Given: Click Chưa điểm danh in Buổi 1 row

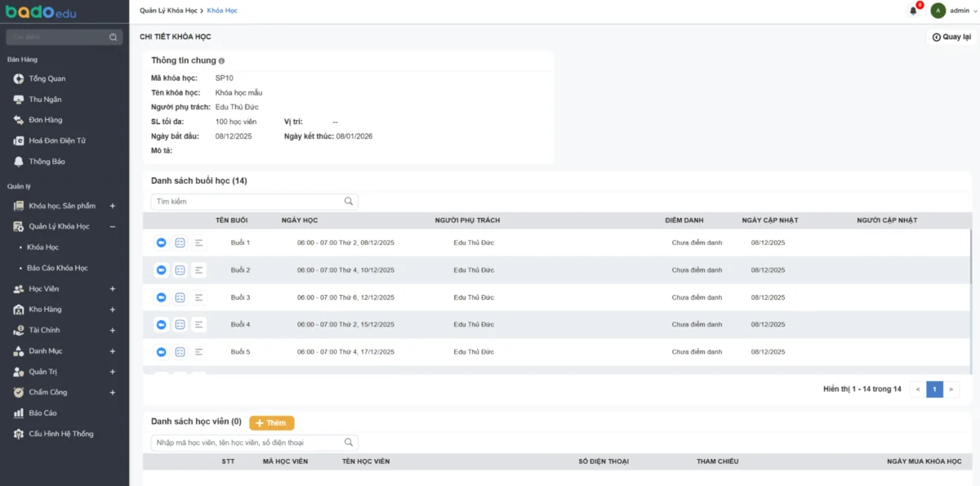Looking at the screenshot, I should pyautogui.click(x=697, y=243).
